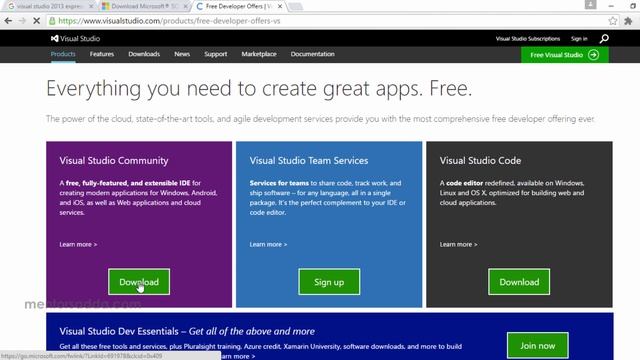Viewport: 640px width, 360px height.
Task: Click the Visual Studio Team Services heading
Action: (309, 160)
